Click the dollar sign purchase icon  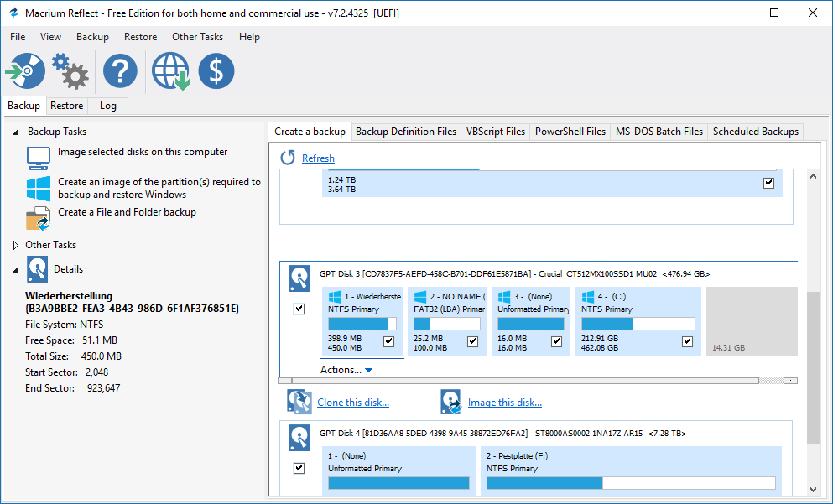click(x=216, y=70)
